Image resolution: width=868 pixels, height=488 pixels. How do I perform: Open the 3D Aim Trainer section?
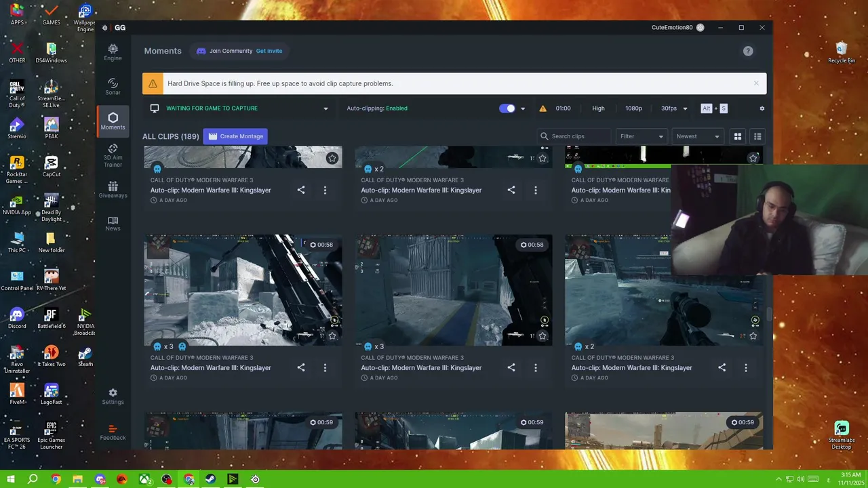113,156
